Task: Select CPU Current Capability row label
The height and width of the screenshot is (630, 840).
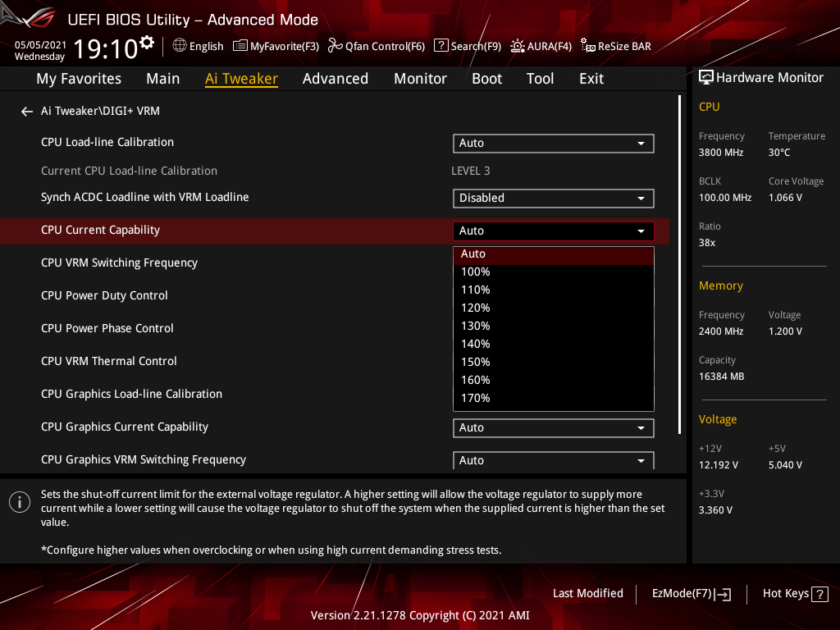Action: (100, 231)
